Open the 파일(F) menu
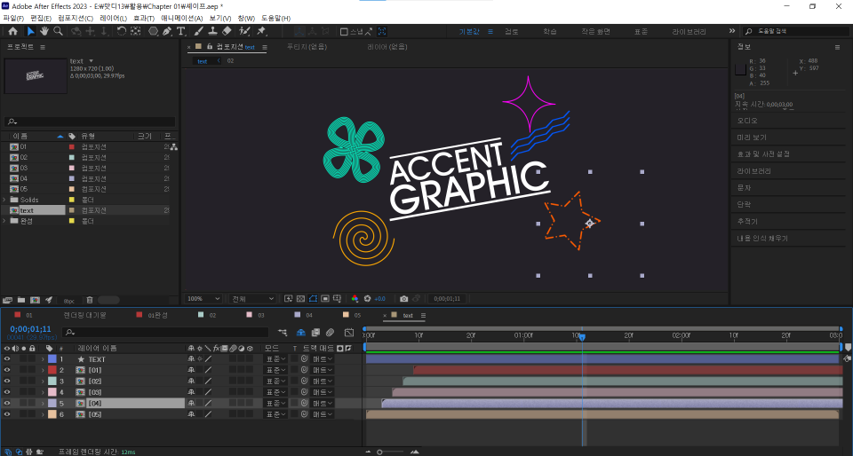853x456 pixels. (14, 18)
